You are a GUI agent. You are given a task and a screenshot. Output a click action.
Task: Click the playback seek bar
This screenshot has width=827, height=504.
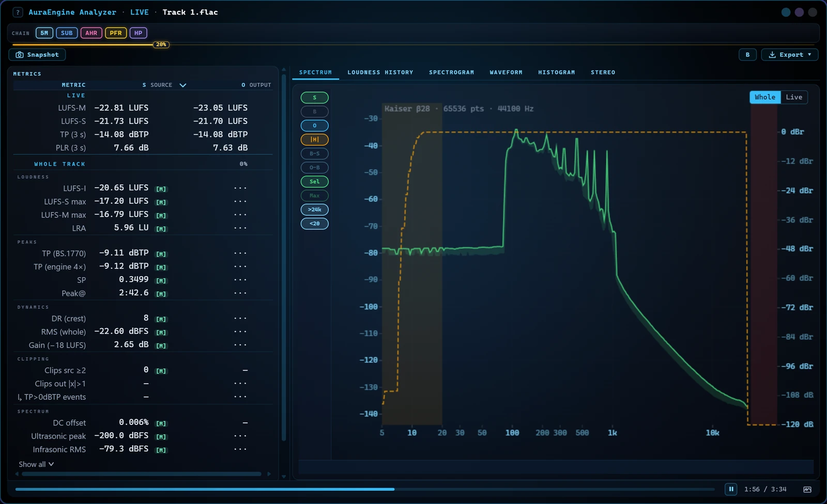(364, 489)
